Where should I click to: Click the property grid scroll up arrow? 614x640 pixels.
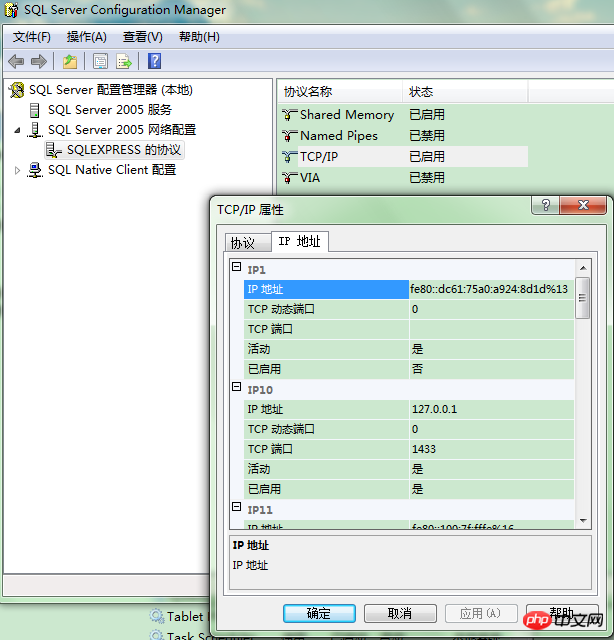[583, 268]
